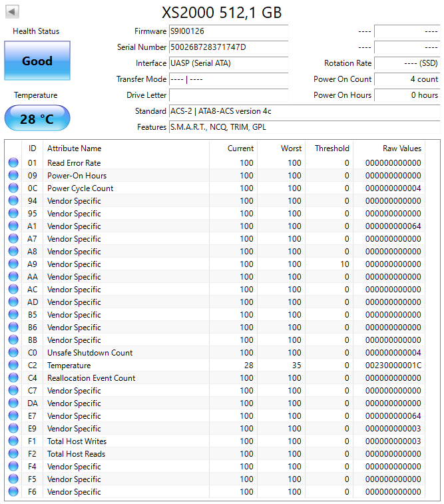The height and width of the screenshot is (504, 444).
Task: Click the Transfer Mode field
Action: pyautogui.click(x=229, y=79)
